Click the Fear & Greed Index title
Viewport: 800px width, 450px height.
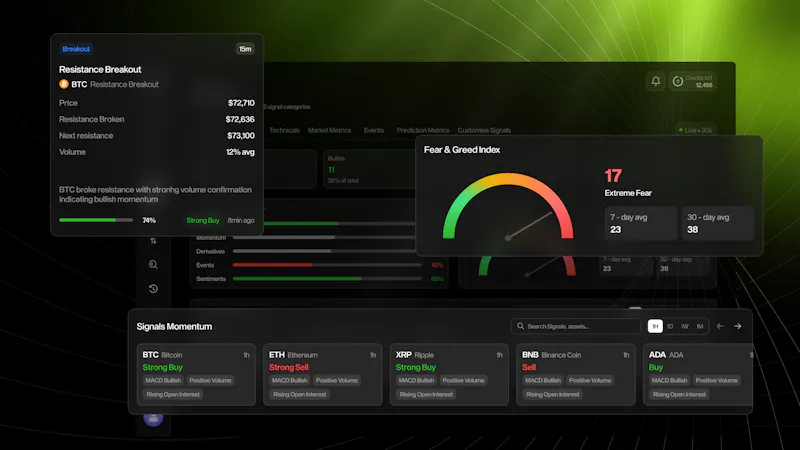pos(462,149)
